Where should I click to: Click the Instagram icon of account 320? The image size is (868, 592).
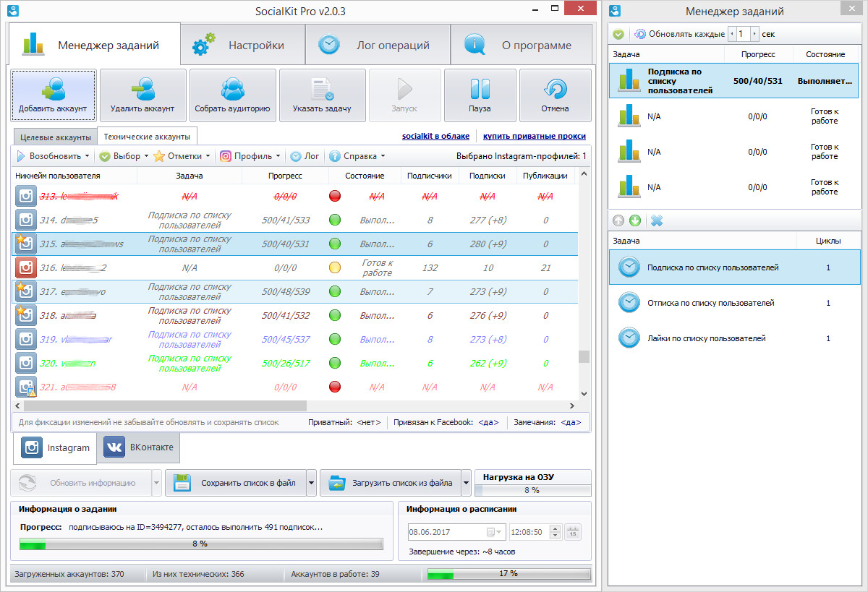(x=26, y=363)
